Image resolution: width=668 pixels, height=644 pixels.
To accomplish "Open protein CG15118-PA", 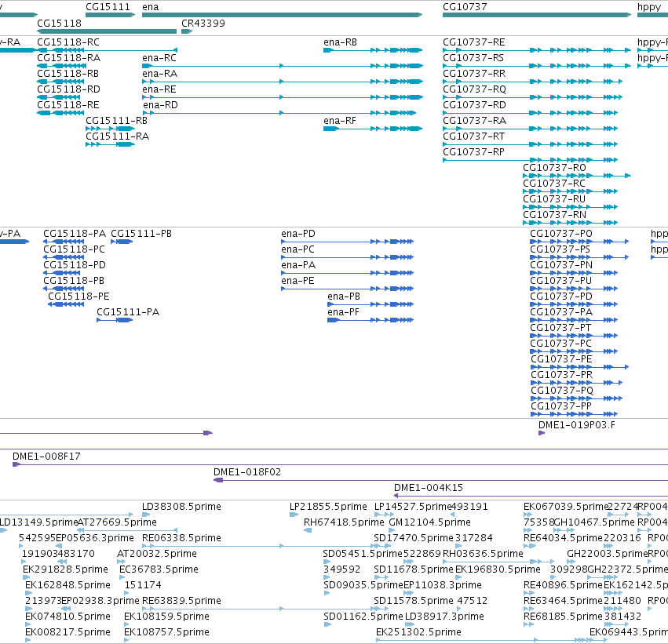I will (x=75, y=233).
